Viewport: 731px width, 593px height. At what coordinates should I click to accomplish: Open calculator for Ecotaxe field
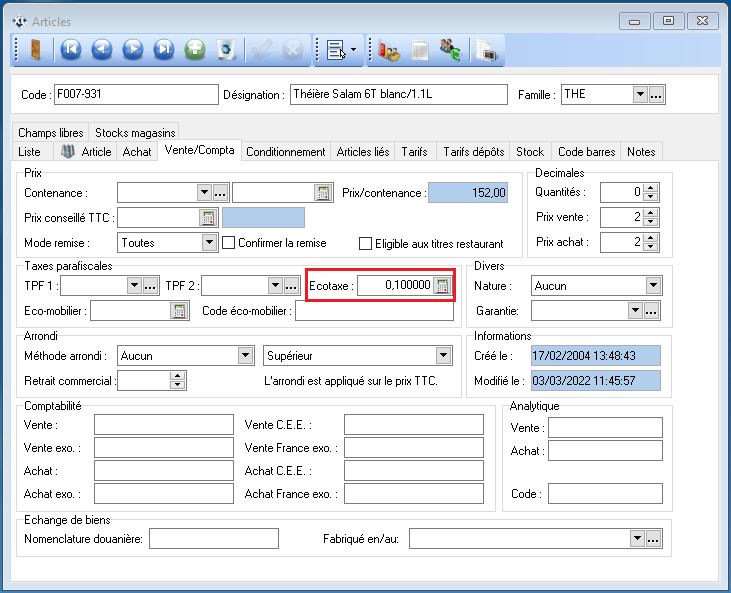pyautogui.click(x=441, y=285)
